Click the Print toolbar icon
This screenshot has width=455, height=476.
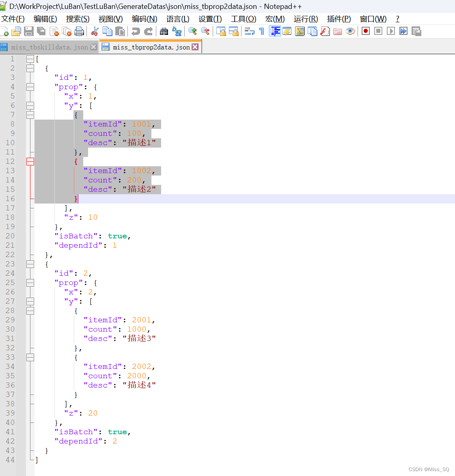[79, 31]
